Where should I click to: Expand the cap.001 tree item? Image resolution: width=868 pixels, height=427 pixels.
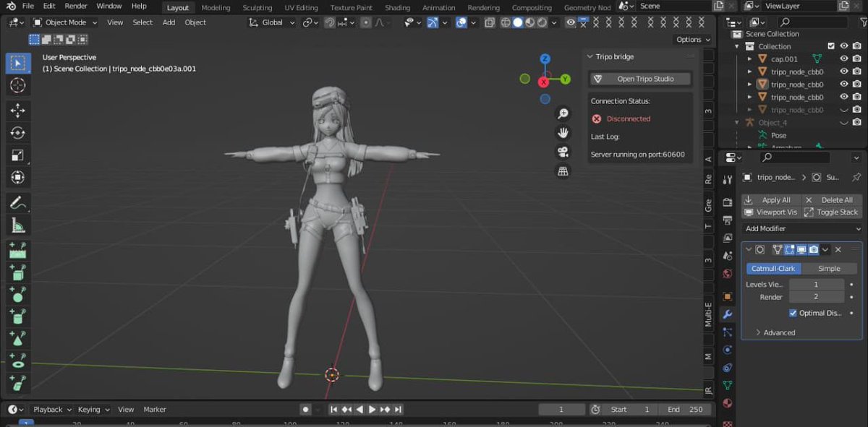click(750, 59)
